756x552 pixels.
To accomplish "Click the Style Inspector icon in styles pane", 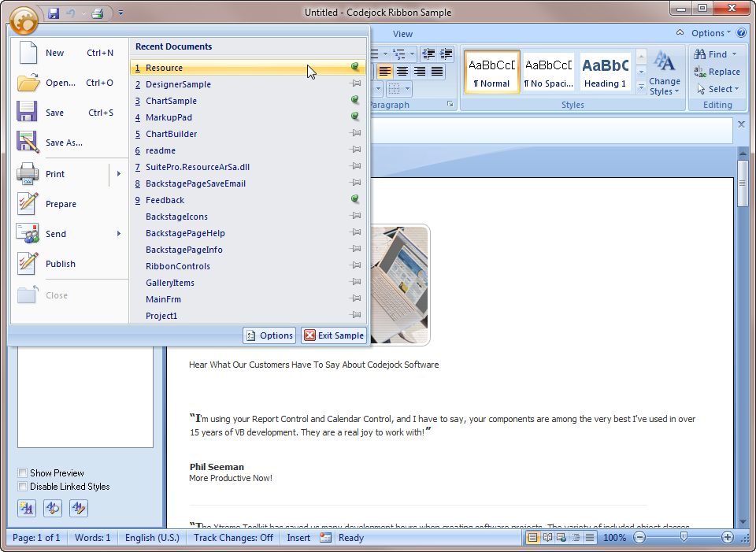I will 53,508.
